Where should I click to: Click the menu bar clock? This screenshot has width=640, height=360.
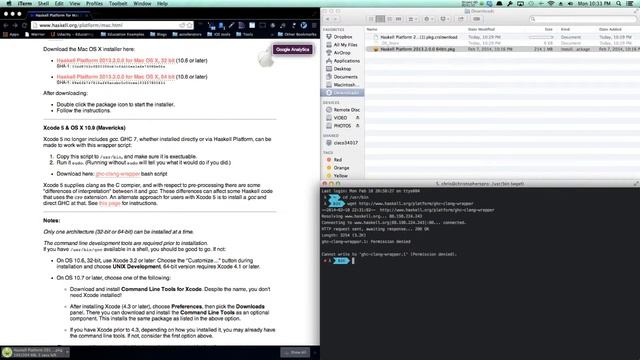(x=594, y=3)
